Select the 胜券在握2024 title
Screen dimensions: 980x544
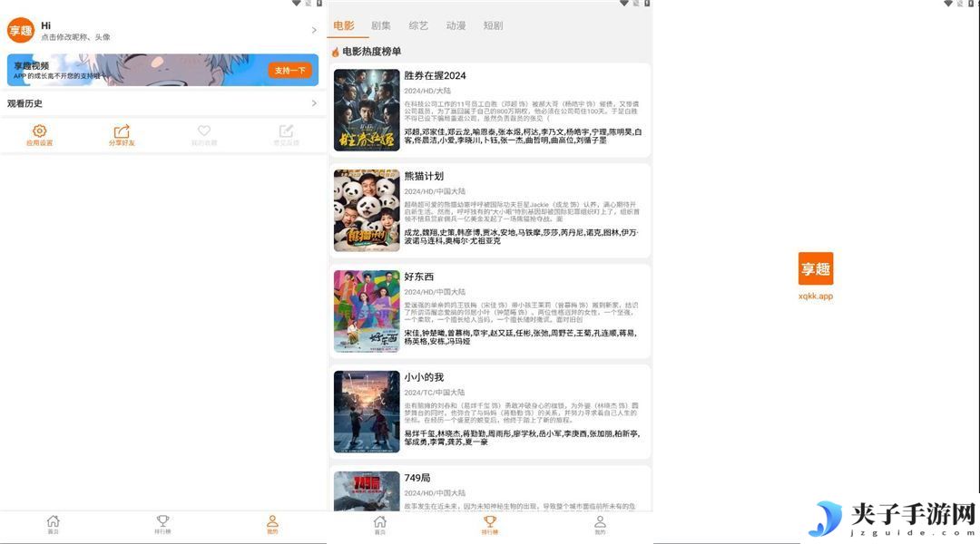point(435,75)
